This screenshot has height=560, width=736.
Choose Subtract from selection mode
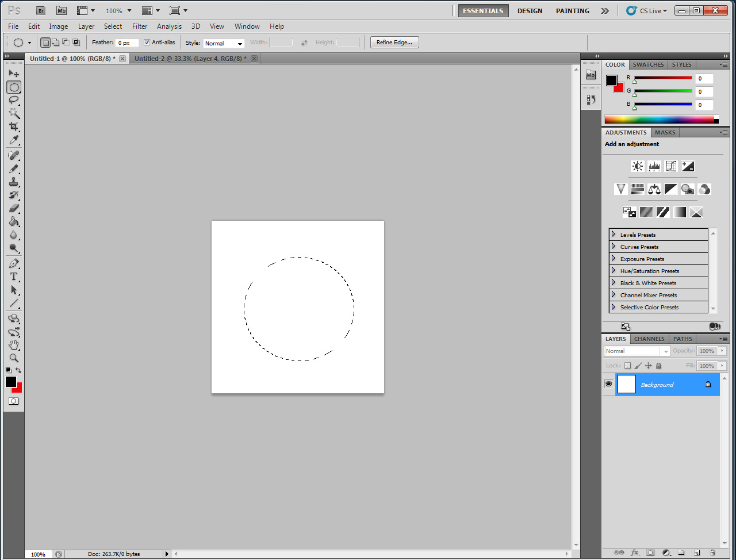point(66,42)
